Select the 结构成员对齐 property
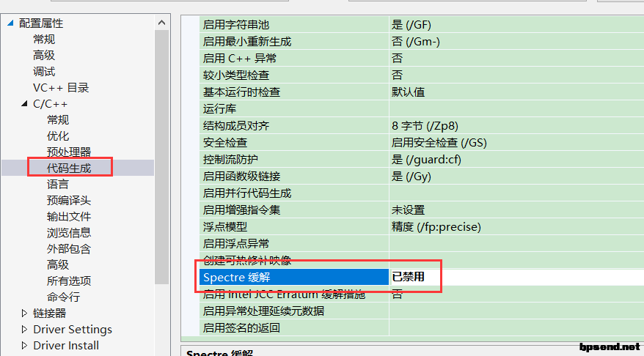Image resolution: width=644 pixels, height=356 pixels. pyautogui.click(x=236, y=125)
